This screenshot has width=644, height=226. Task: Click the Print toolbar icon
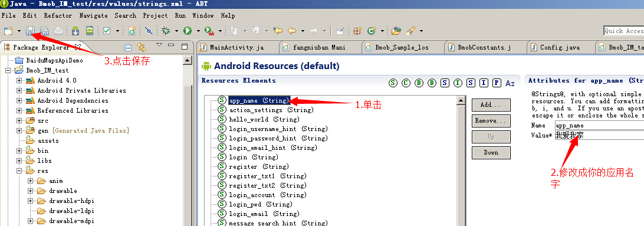[59, 31]
